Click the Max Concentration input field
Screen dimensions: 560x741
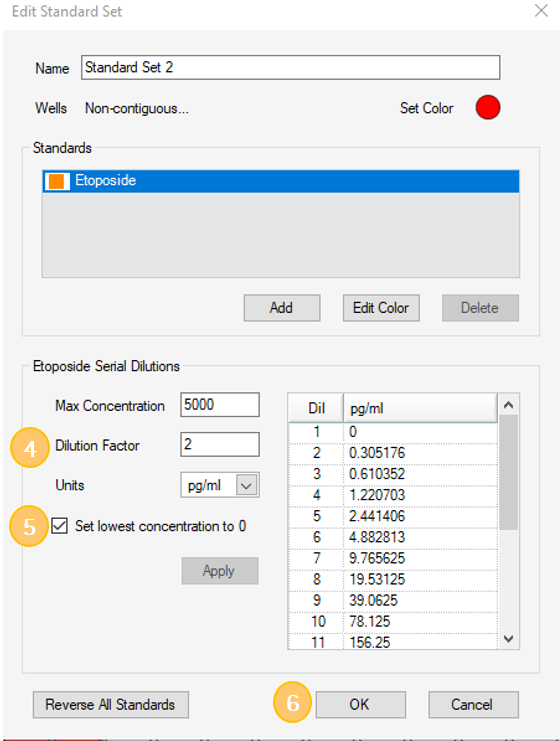pyautogui.click(x=220, y=405)
